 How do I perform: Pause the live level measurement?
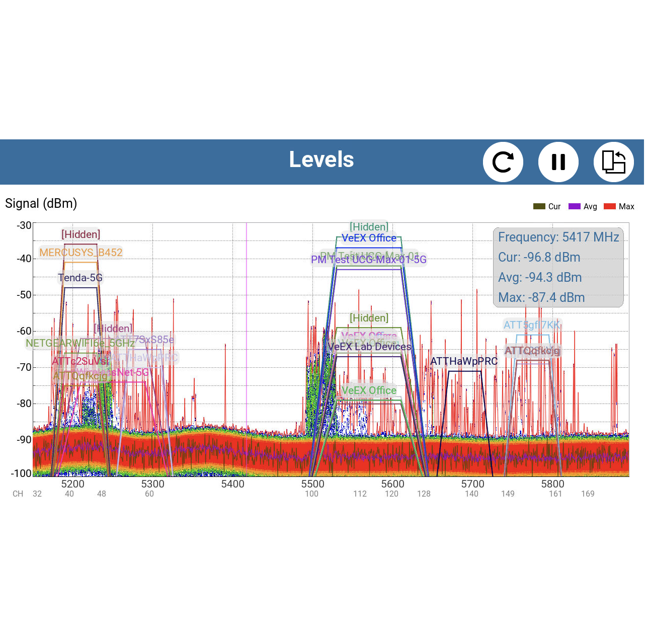(x=558, y=162)
